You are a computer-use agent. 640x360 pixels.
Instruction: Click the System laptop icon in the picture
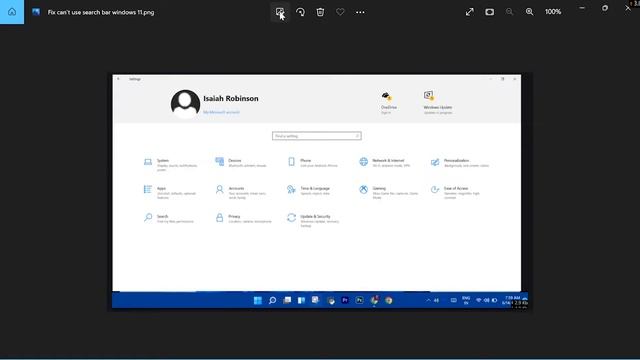click(x=148, y=162)
